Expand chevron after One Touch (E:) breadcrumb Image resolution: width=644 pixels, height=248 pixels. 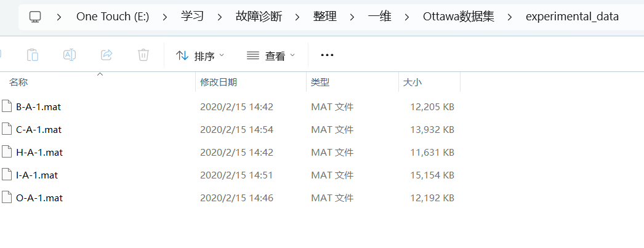pos(165,17)
